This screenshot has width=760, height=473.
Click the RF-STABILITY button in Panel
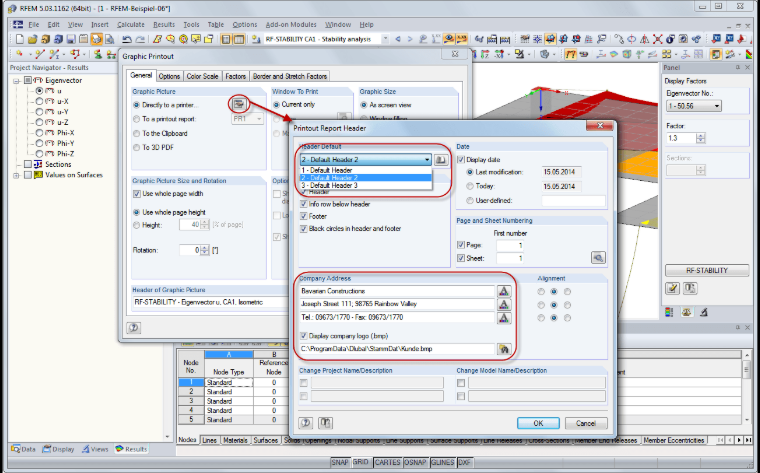point(707,270)
